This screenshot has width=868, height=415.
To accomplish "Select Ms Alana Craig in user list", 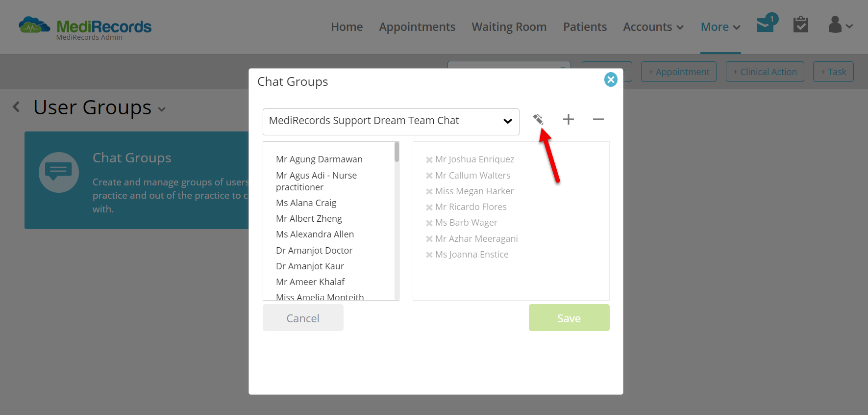I will [x=306, y=203].
